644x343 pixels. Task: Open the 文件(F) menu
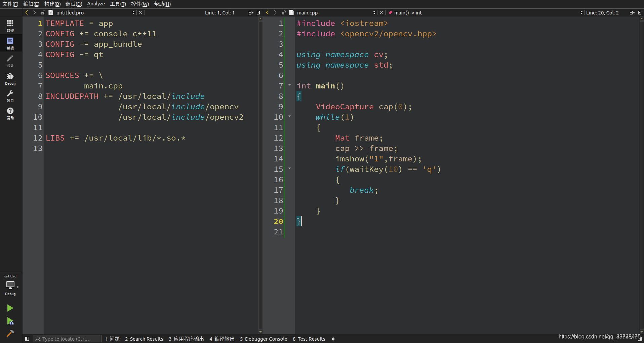(x=10, y=4)
